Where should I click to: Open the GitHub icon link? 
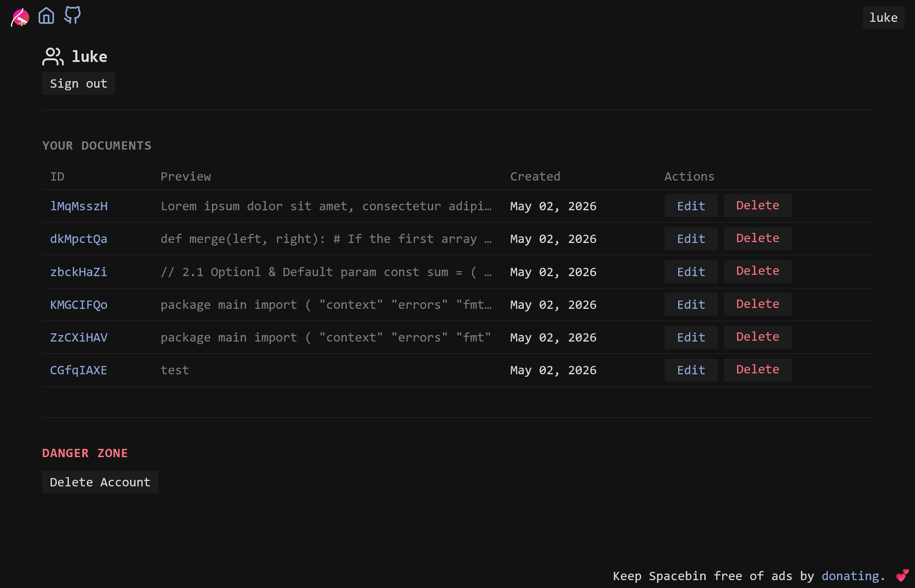point(72,15)
